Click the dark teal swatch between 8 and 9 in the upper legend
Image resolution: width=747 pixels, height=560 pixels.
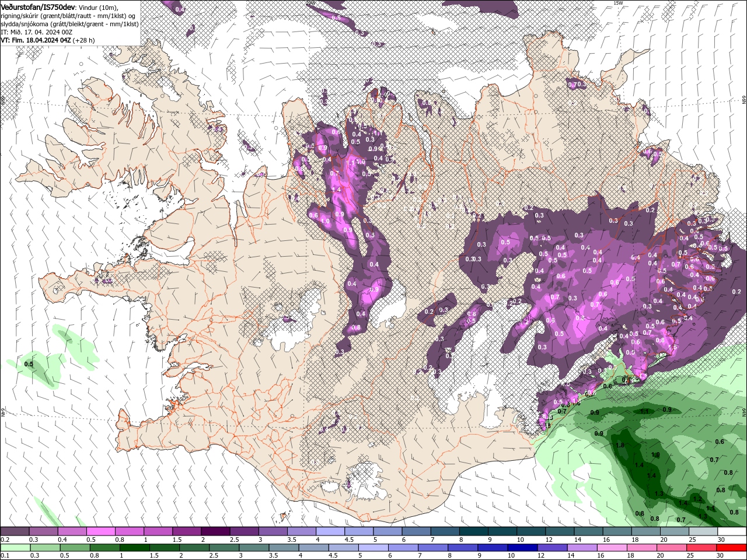click(x=473, y=531)
